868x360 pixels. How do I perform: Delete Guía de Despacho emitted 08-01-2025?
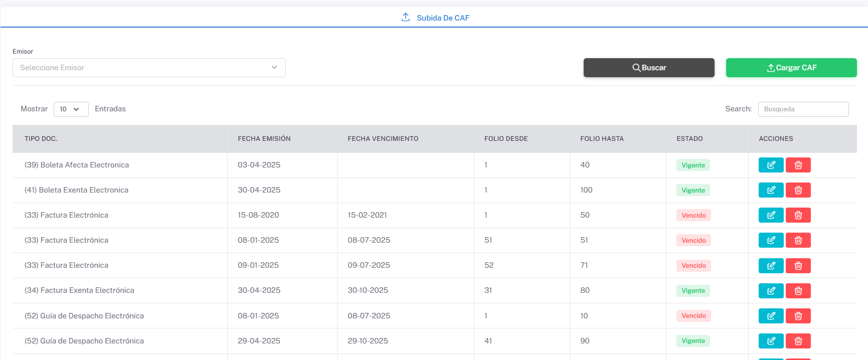[798, 316]
